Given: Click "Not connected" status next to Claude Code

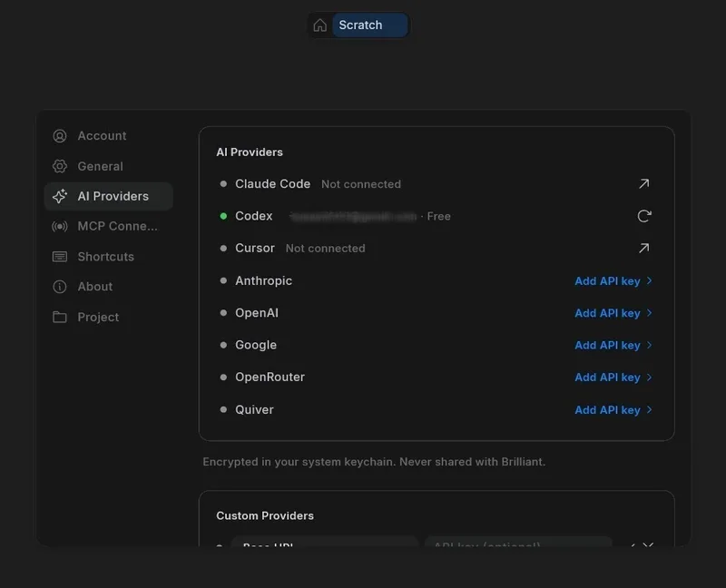Looking at the screenshot, I should [x=361, y=184].
